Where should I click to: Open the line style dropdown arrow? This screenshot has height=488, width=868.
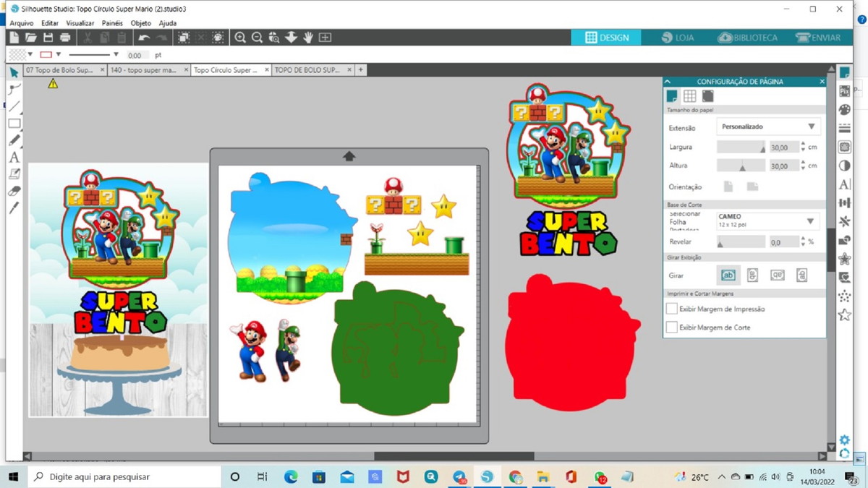pyautogui.click(x=116, y=55)
